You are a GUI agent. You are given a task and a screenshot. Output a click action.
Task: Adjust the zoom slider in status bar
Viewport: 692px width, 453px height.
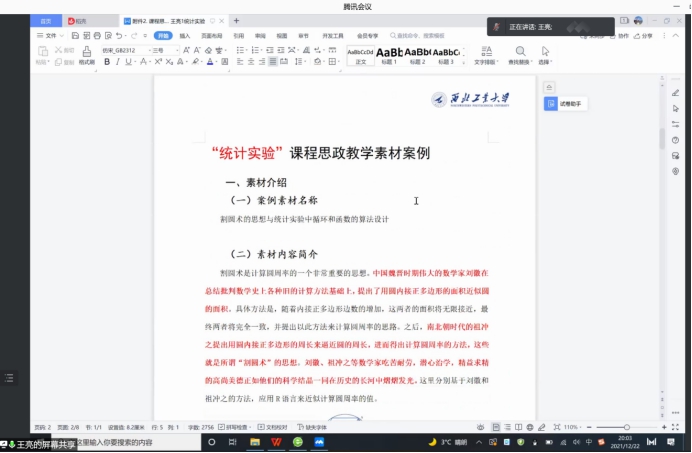(627, 427)
